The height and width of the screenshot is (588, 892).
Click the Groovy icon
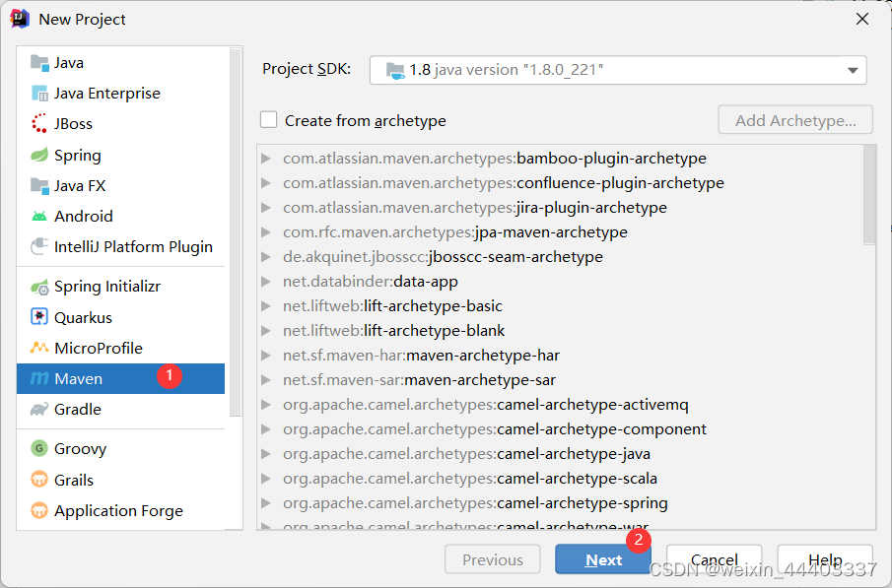(x=39, y=448)
